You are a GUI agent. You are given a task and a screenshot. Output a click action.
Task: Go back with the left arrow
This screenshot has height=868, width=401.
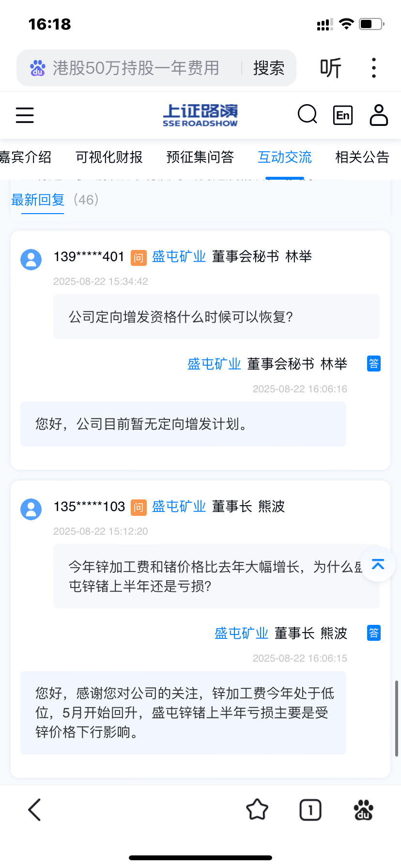pyautogui.click(x=34, y=809)
